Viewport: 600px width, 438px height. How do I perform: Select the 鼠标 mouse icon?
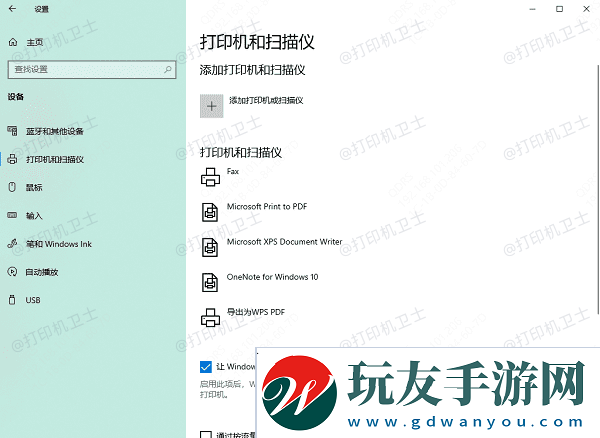[12, 187]
